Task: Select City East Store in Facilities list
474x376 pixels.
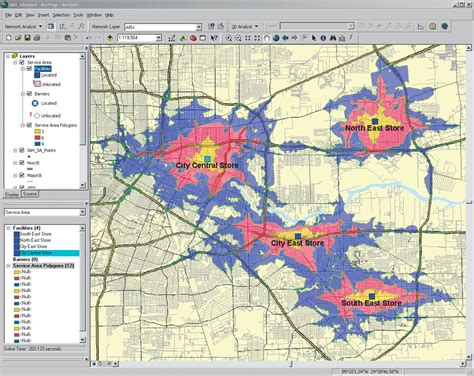Action: pyautogui.click(x=33, y=246)
